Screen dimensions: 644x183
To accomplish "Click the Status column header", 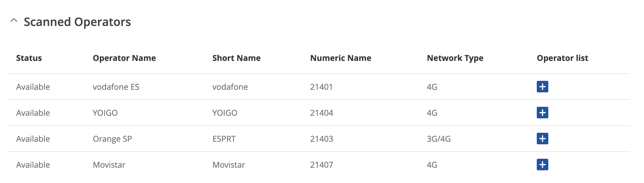I will [29, 58].
